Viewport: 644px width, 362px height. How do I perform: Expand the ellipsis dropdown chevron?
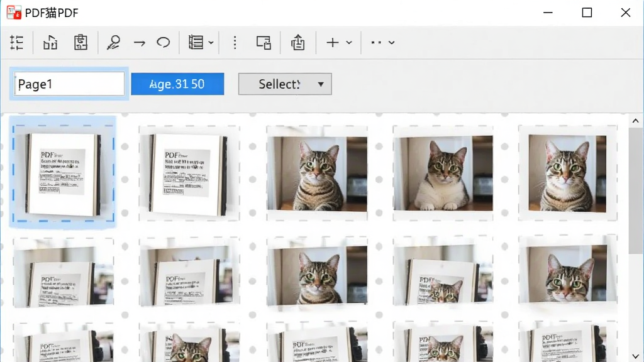(x=391, y=43)
